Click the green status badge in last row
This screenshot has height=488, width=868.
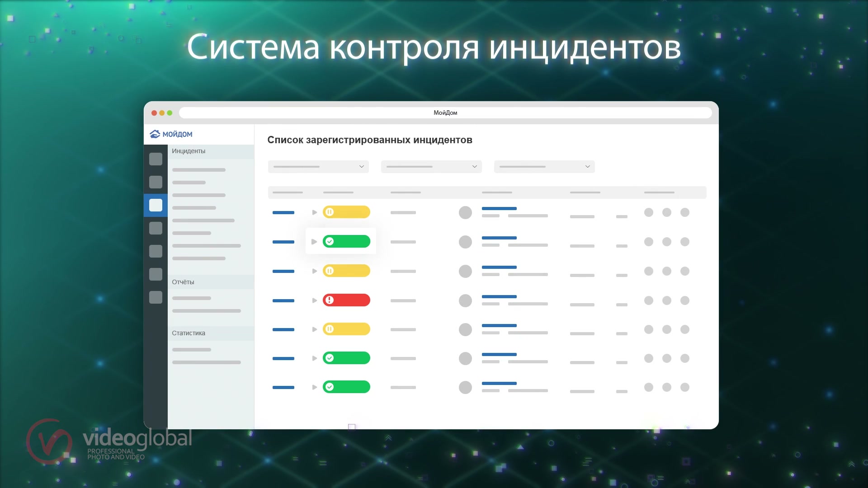pos(346,387)
